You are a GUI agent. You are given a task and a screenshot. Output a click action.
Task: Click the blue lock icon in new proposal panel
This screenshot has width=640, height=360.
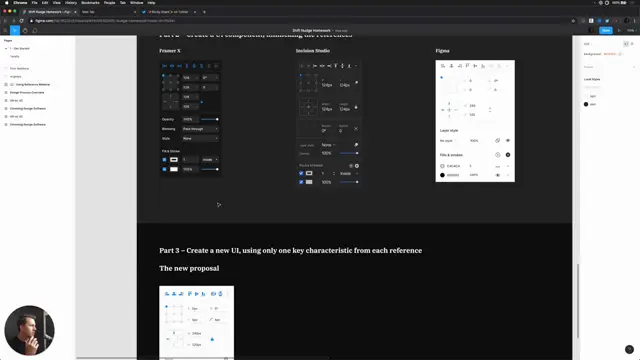coord(212,339)
